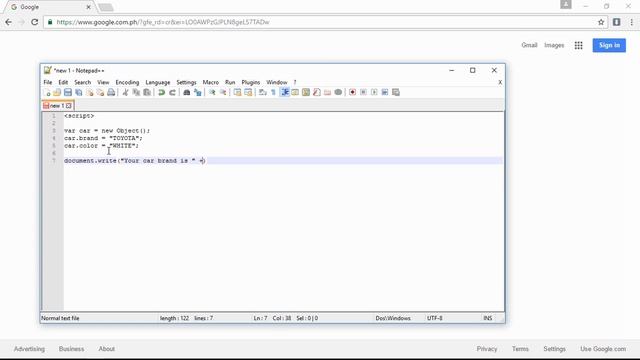Open the Run menu
This screenshot has height=360, width=640.
pos(230,82)
